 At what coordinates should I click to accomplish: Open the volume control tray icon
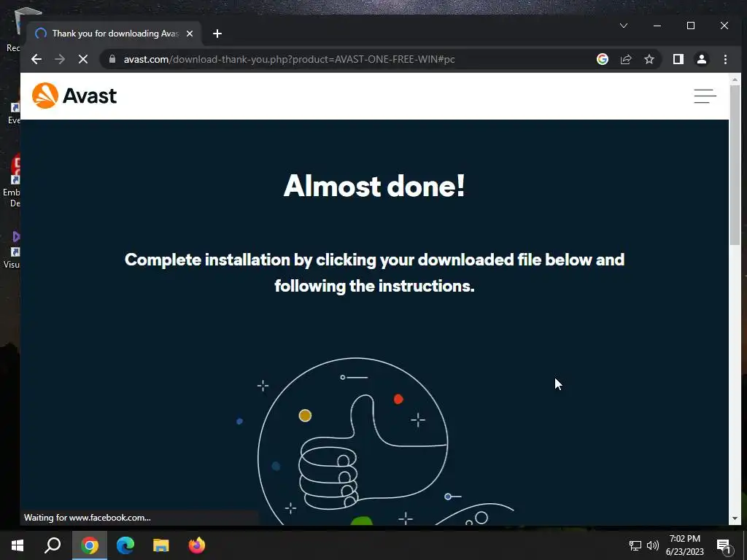[653, 545]
